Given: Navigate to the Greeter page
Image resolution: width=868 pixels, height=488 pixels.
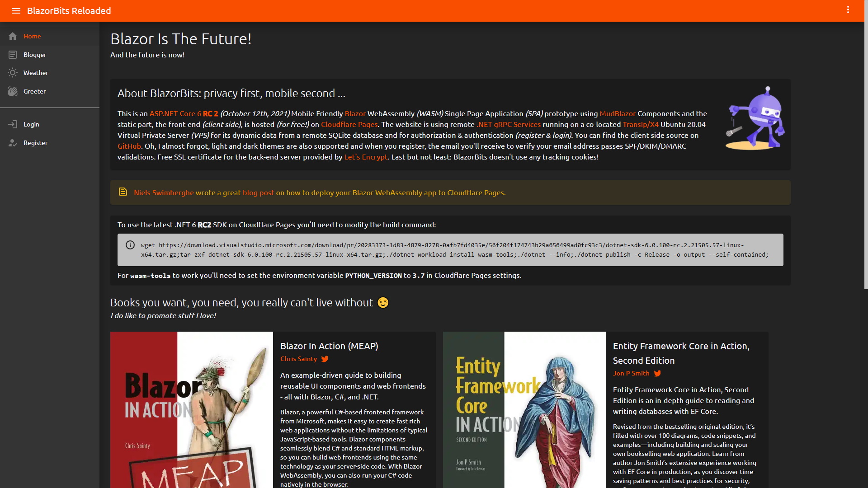Looking at the screenshot, I should click(x=50, y=91).
